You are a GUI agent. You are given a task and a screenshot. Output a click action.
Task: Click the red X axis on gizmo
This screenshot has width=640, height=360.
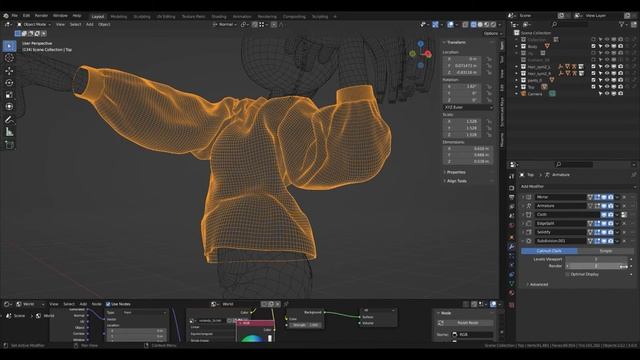point(428,53)
